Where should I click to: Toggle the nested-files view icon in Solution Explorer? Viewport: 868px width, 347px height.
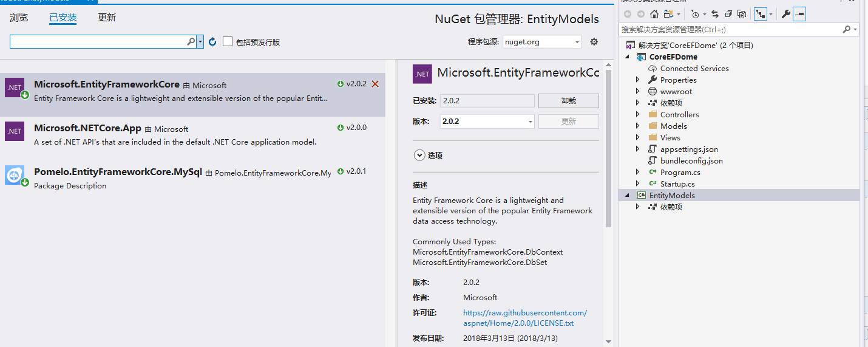761,14
